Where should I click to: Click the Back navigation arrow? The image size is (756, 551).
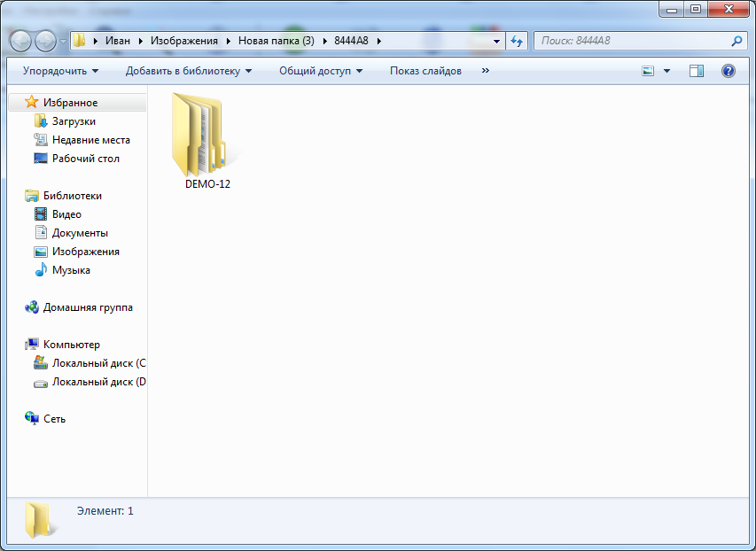coord(20,42)
